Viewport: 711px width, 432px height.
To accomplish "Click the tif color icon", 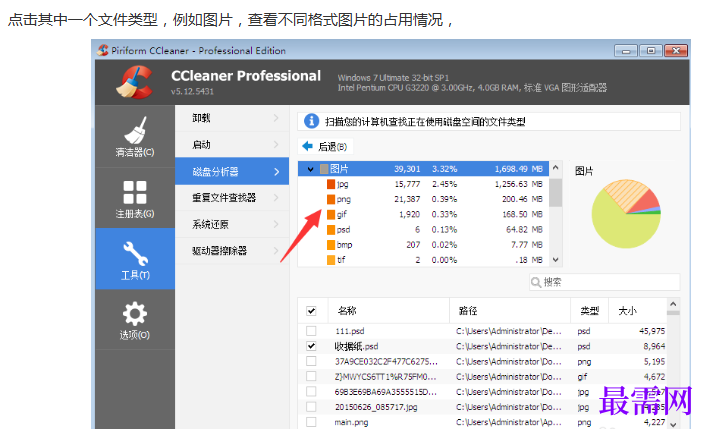I will [331, 260].
